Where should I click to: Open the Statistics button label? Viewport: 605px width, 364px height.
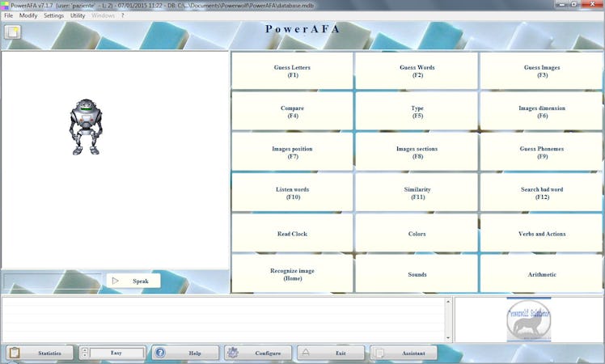[49, 353]
